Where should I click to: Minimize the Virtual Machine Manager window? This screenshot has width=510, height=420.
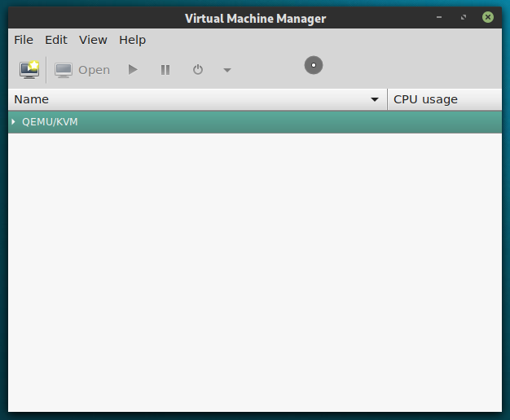(x=439, y=17)
